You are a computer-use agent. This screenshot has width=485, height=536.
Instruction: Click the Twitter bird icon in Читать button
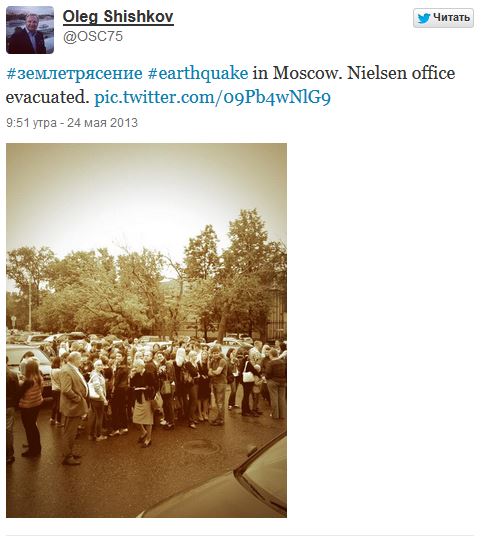(x=424, y=18)
